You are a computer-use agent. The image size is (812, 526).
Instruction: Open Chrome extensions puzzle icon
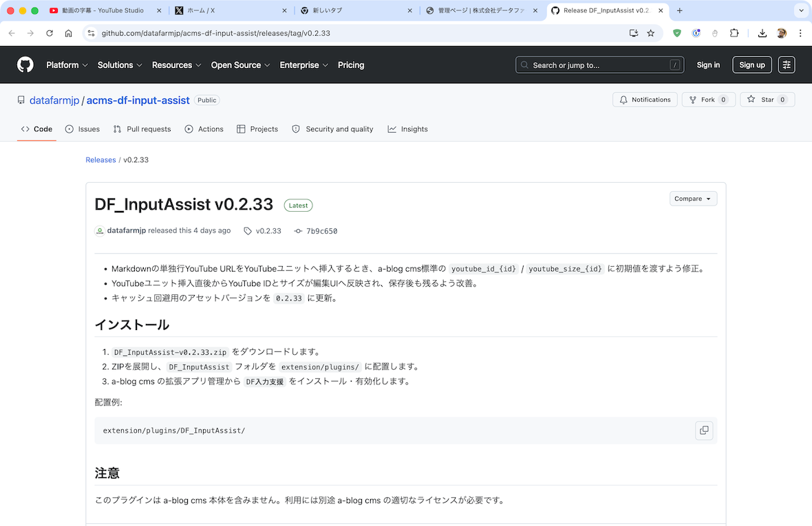click(x=734, y=33)
